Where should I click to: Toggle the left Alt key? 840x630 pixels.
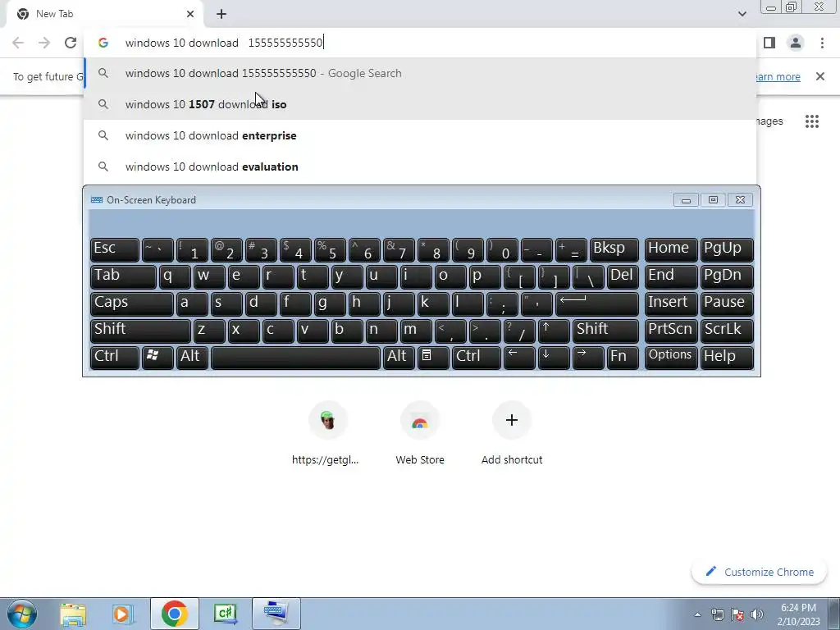pyautogui.click(x=192, y=358)
